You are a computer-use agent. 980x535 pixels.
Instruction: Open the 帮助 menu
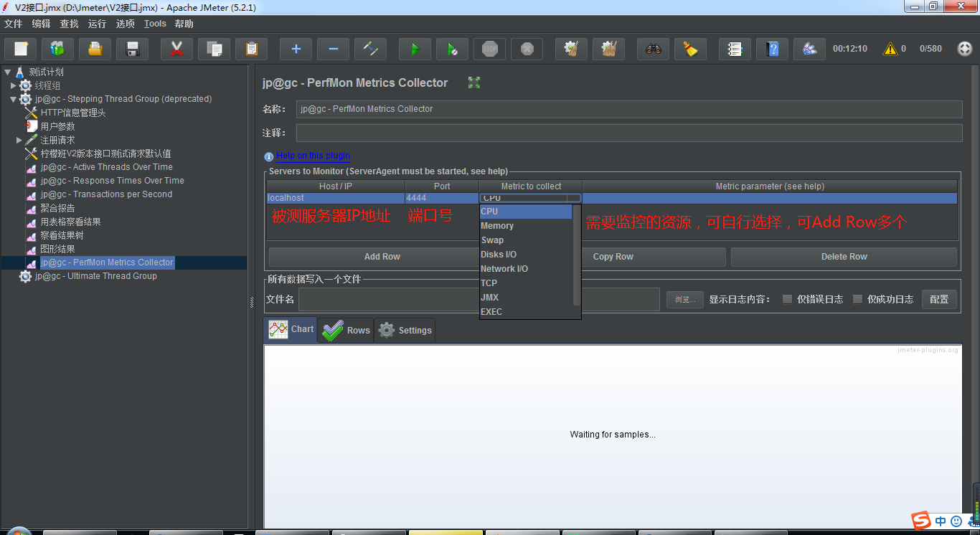coord(184,24)
